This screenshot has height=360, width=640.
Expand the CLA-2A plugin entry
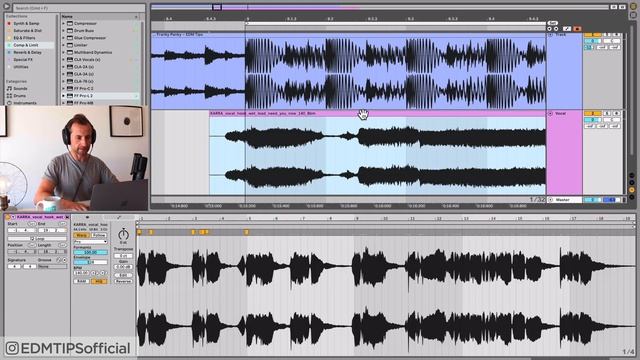(x=64, y=67)
